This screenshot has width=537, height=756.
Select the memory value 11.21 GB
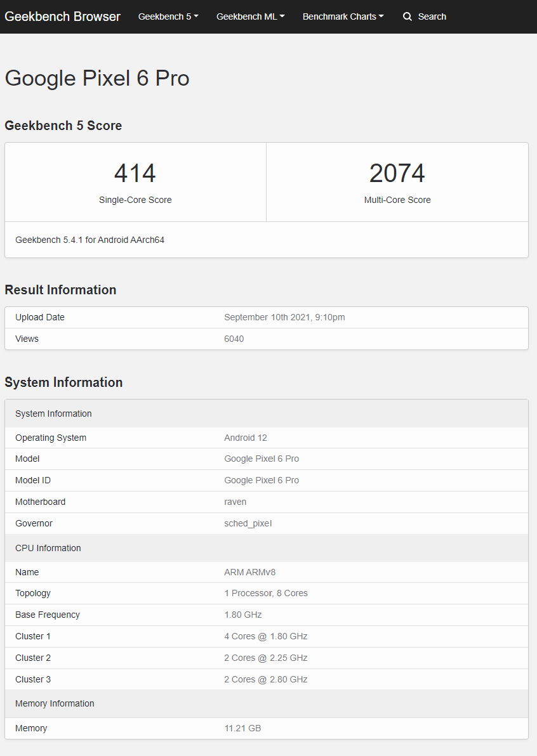click(x=242, y=729)
